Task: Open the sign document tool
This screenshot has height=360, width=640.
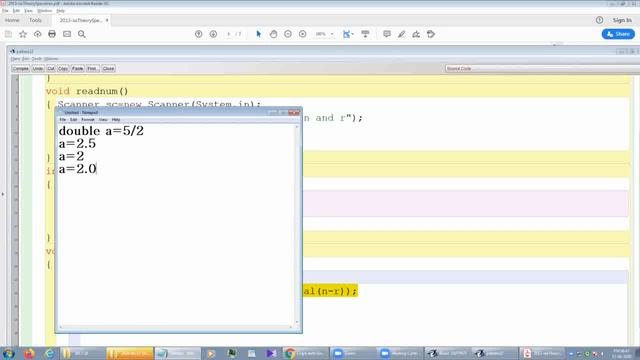Action: tap(416, 34)
